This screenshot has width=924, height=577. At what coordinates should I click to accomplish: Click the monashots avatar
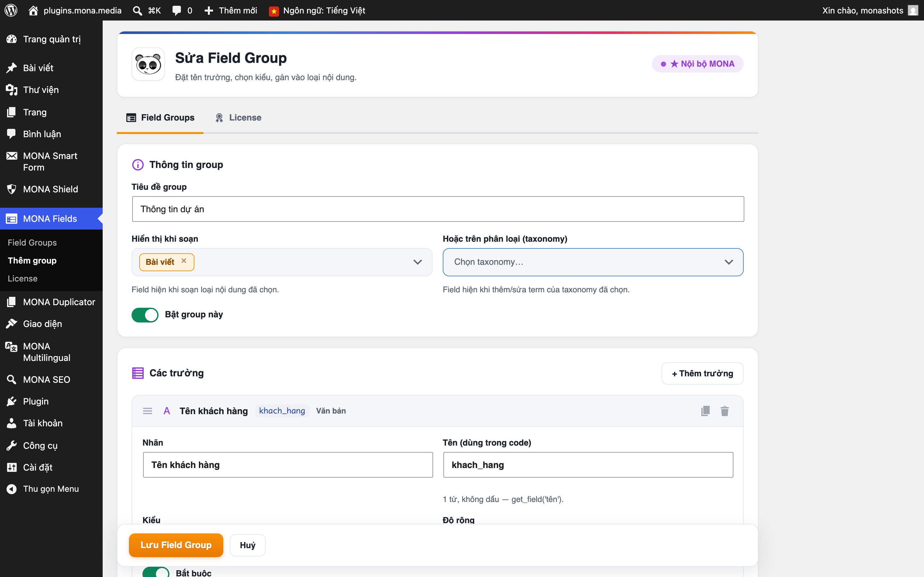click(912, 10)
